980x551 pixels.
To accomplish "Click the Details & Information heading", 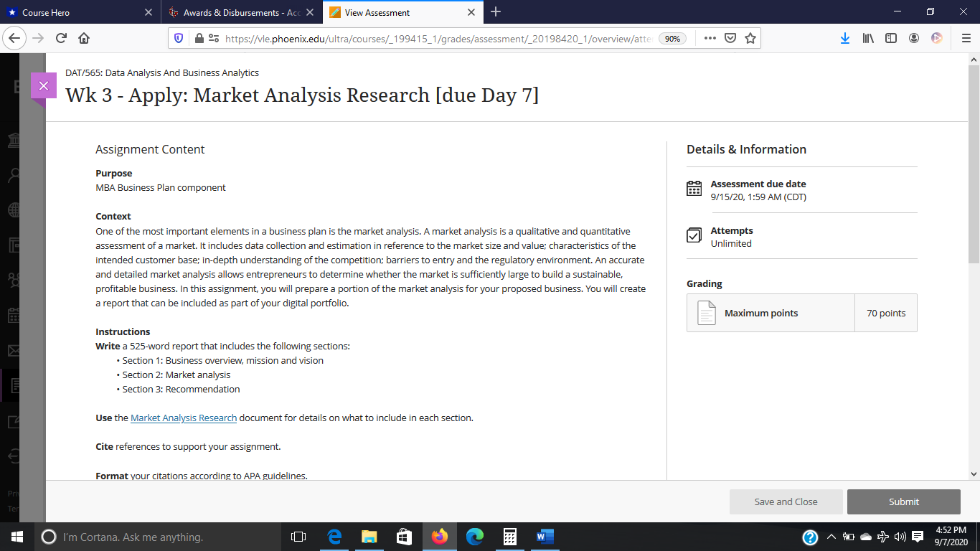I will pyautogui.click(x=746, y=149).
